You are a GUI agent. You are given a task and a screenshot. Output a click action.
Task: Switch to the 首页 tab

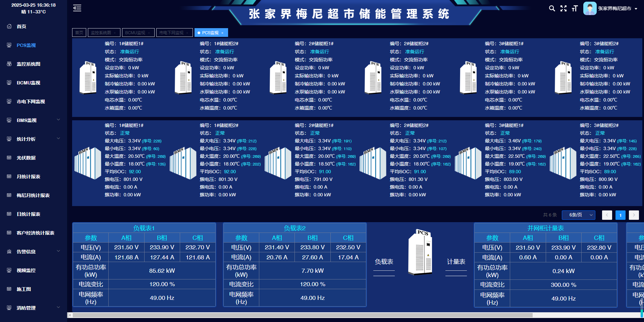tap(79, 33)
